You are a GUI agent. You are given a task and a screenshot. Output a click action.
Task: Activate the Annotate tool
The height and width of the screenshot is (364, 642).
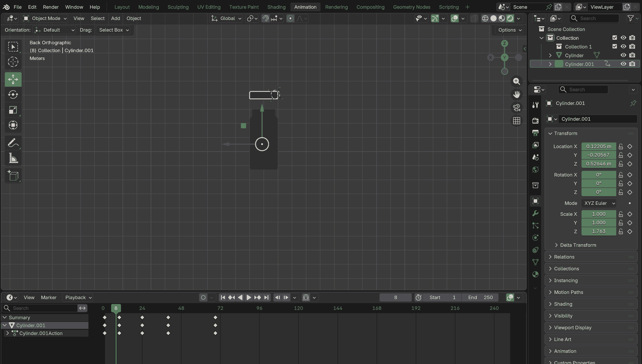13,143
